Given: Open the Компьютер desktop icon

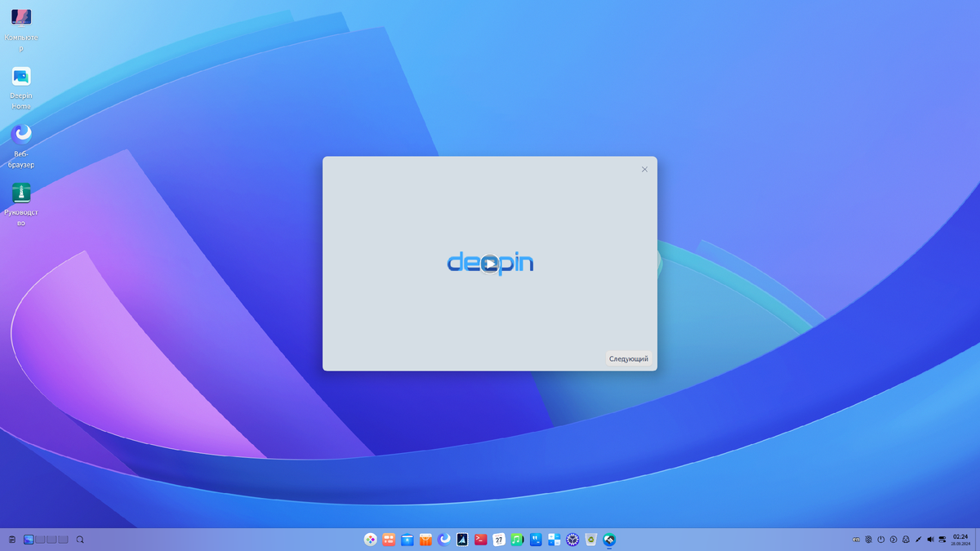Looking at the screenshot, I should coord(21,29).
